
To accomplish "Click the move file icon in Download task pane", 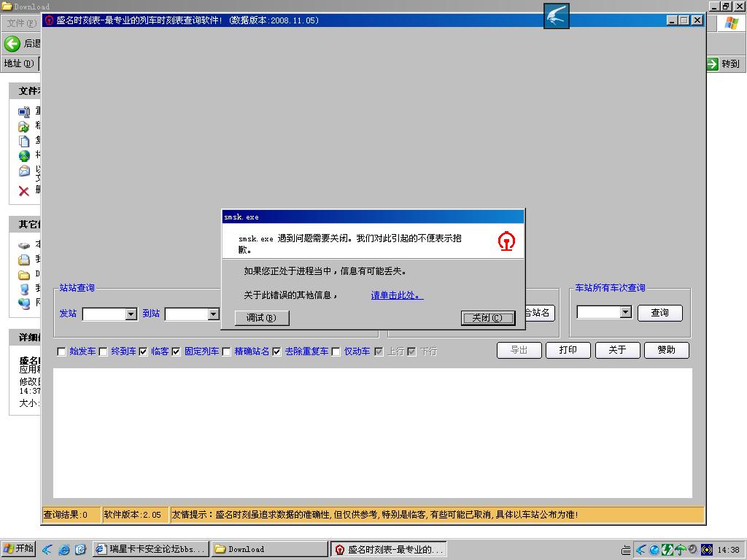I will 24,126.
